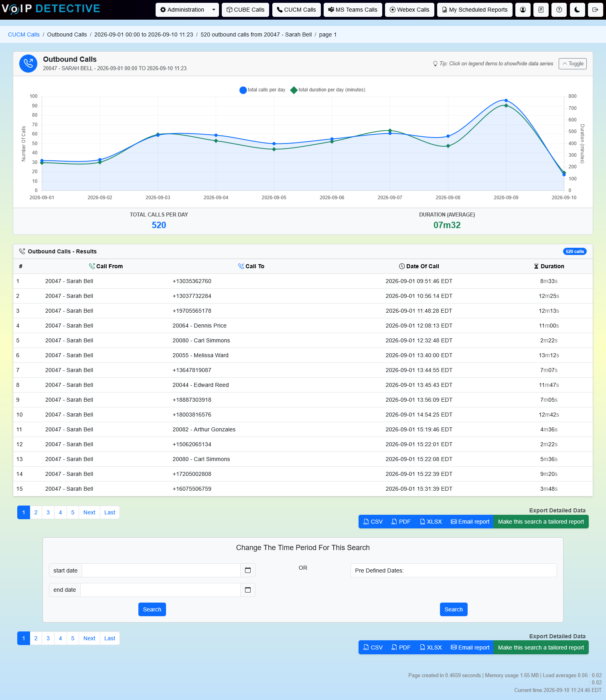Go to page 3 in upper pagination

click(48, 512)
